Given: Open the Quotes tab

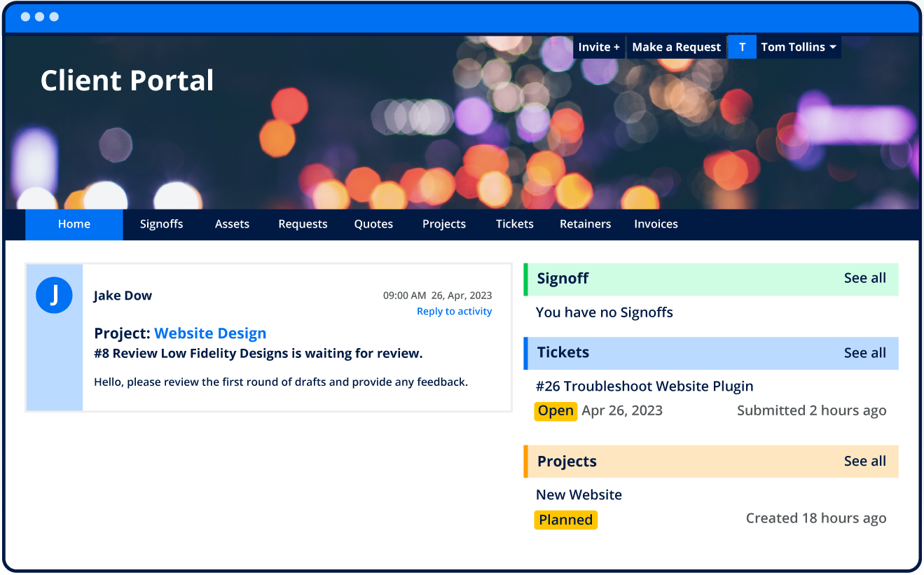Looking at the screenshot, I should pyautogui.click(x=373, y=224).
